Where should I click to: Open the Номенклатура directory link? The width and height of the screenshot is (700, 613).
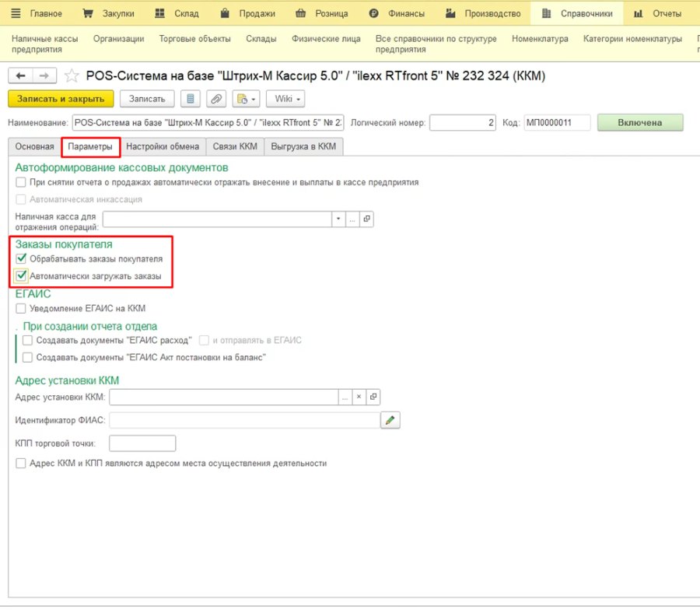tap(540, 39)
